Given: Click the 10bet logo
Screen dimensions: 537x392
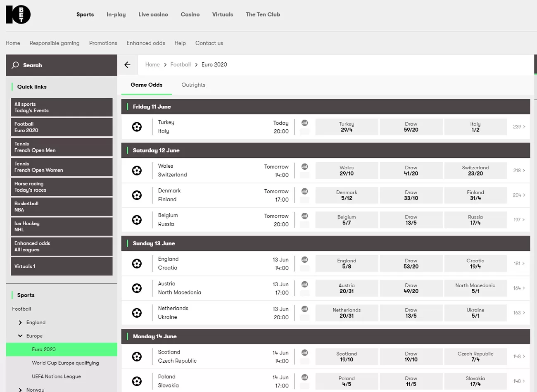Looking at the screenshot, I should (x=18, y=14).
